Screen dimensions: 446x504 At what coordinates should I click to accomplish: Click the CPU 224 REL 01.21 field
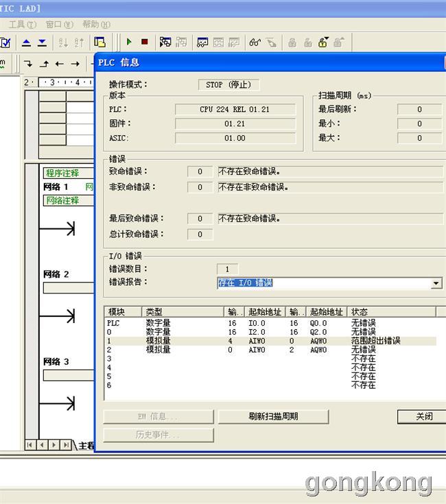pos(235,110)
